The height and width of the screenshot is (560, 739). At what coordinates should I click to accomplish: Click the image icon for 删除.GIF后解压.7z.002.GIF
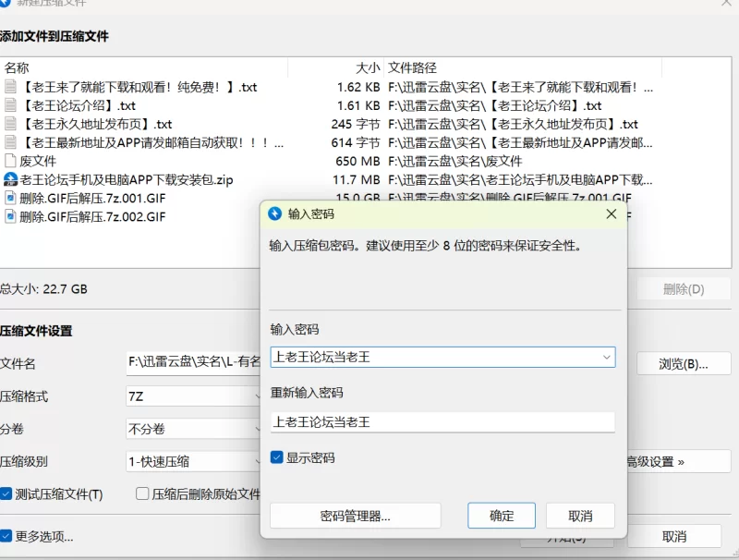point(10,216)
